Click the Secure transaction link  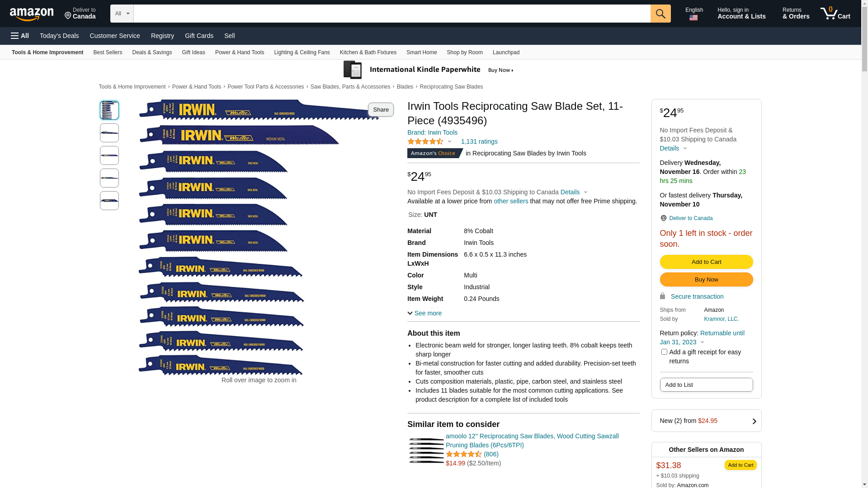(x=697, y=296)
